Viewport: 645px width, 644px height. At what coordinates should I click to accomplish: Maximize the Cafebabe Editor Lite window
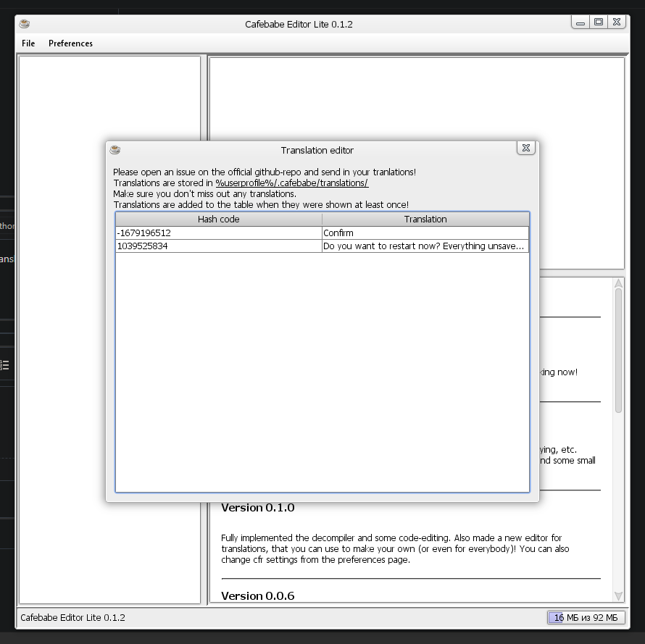click(x=599, y=22)
